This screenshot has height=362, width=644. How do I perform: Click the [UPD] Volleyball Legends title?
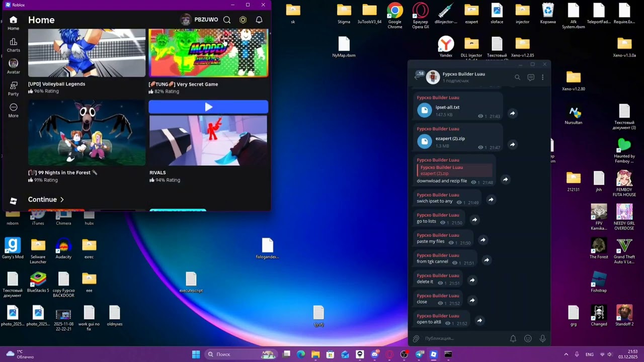56,84
